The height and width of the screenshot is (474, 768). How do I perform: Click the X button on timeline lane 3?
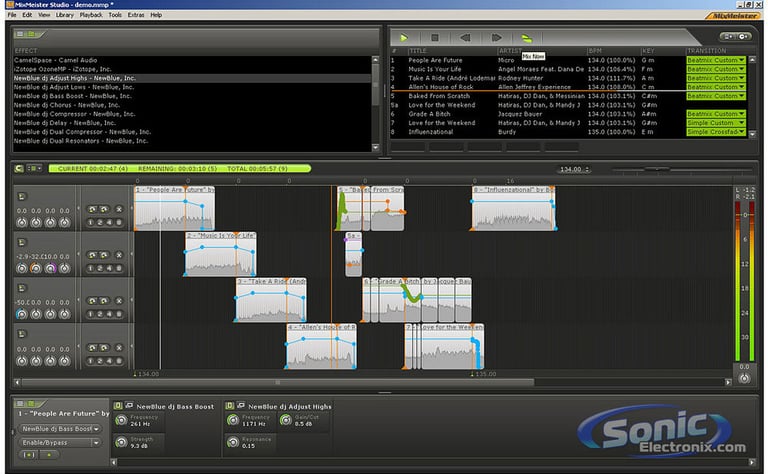click(x=119, y=301)
